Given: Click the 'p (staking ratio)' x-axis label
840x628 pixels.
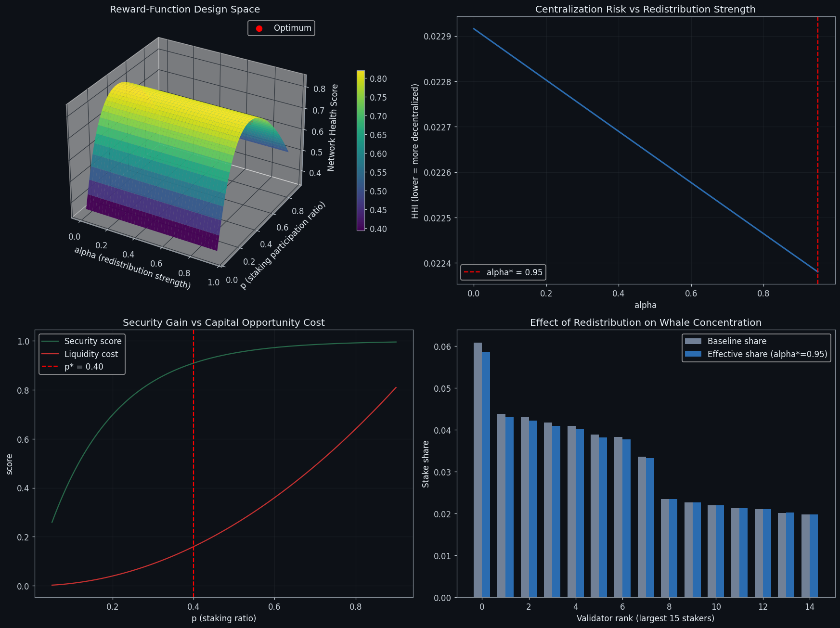Looking at the screenshot, I should tap(224, 618).
